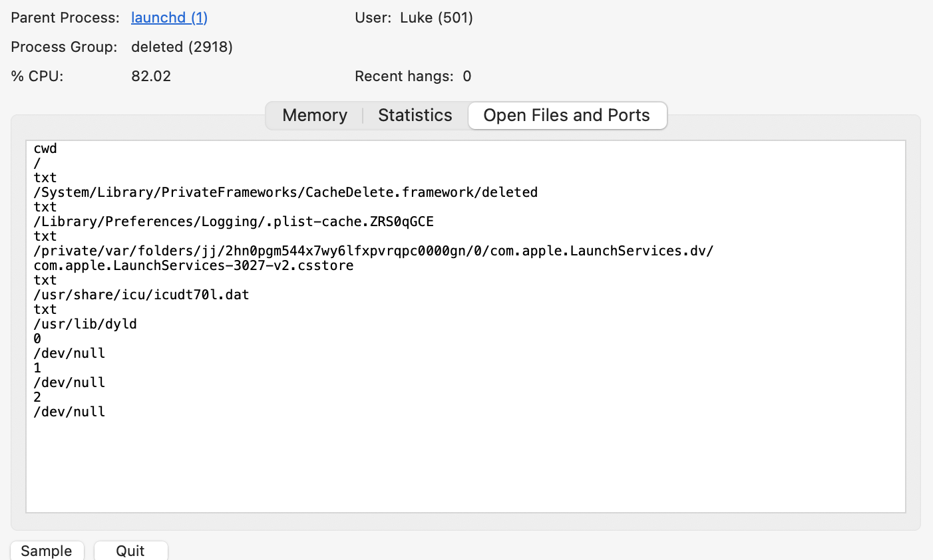Click the Sample button
Image resolution: width=933 pixels, height=560 pixels.
(x=46, y=550)
